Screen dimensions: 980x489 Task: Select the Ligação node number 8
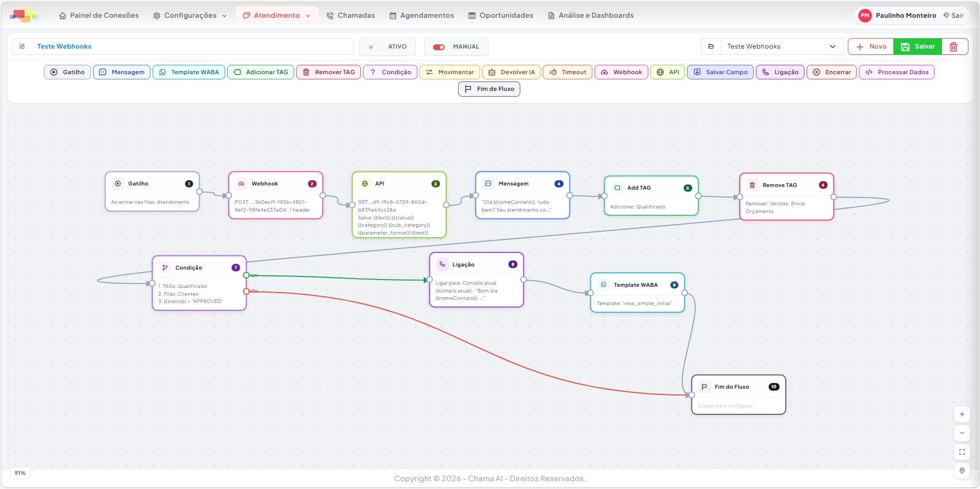pos(476,280)
